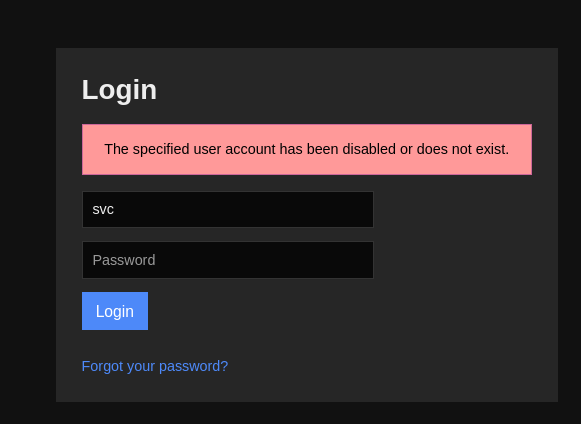
Task: Click the red error message banner
Action: coord(307,149)
